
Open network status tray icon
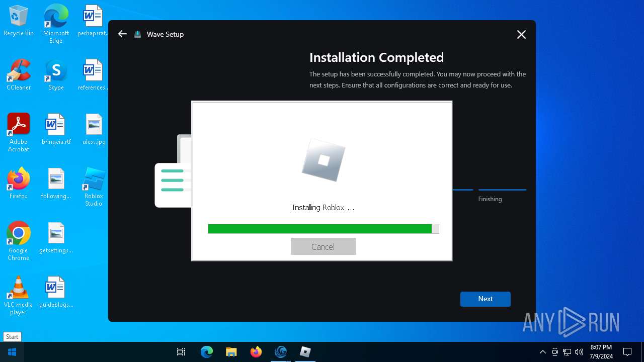pyautogui.click(x=567, y=352)
